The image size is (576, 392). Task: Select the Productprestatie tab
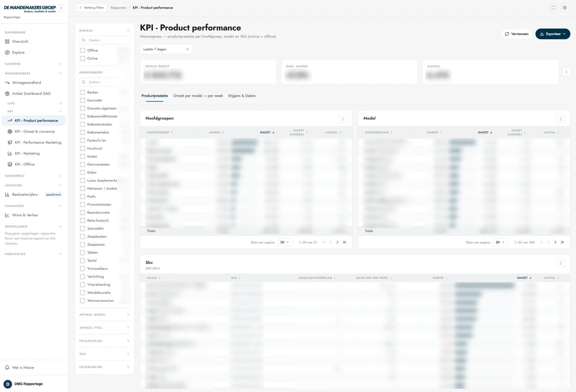(x=155, y=96)
